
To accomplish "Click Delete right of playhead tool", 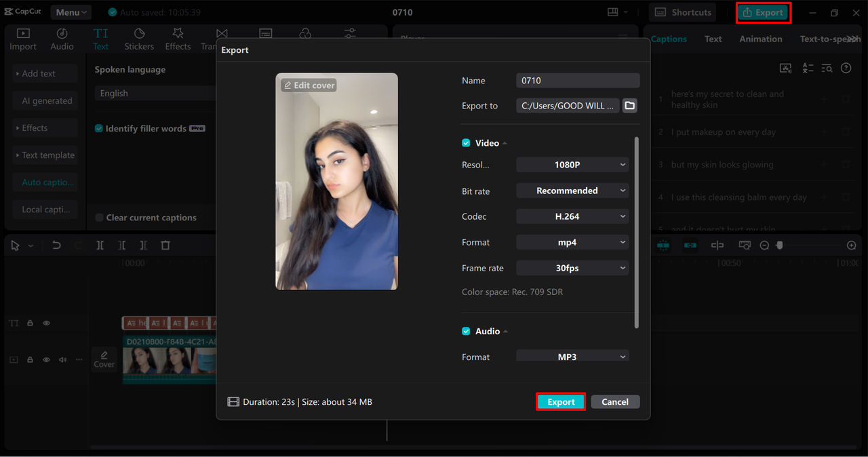I will click(x=143, y=245).
